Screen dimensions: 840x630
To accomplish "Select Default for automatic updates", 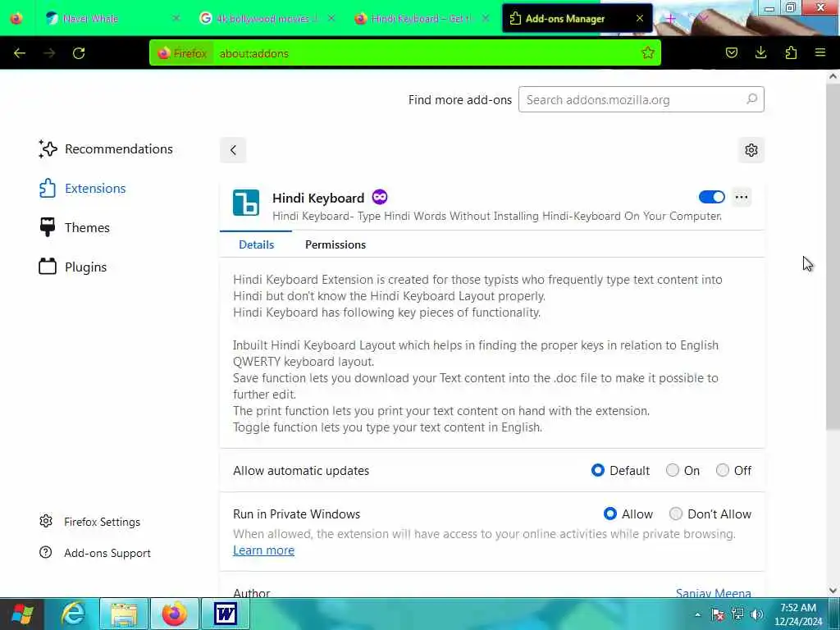I will coord(598,470).
